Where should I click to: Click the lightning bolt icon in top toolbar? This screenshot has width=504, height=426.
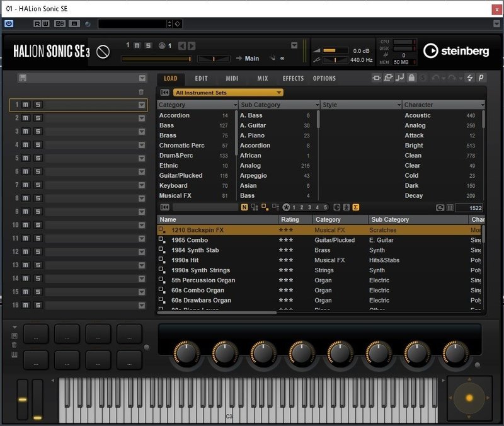tap(469, 78)
